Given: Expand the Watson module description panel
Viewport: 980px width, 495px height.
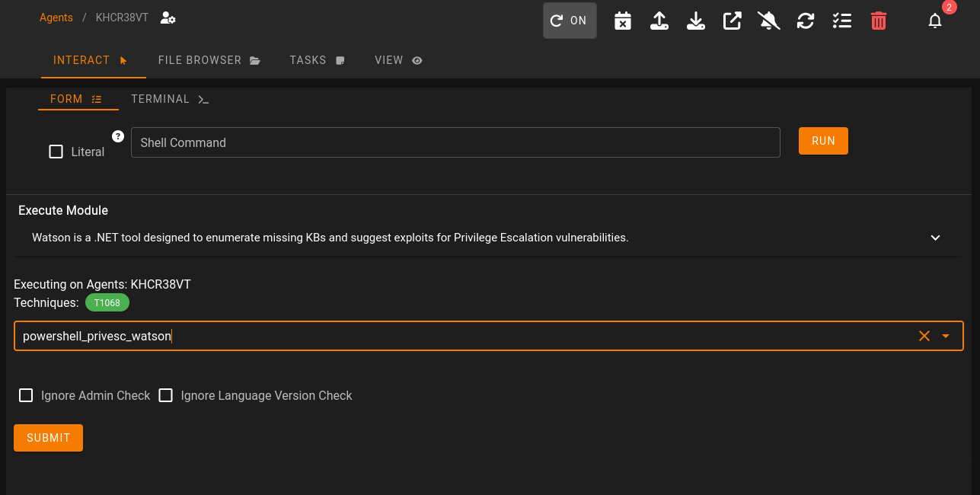Looking at the screenshot, I should pos(936,238).
